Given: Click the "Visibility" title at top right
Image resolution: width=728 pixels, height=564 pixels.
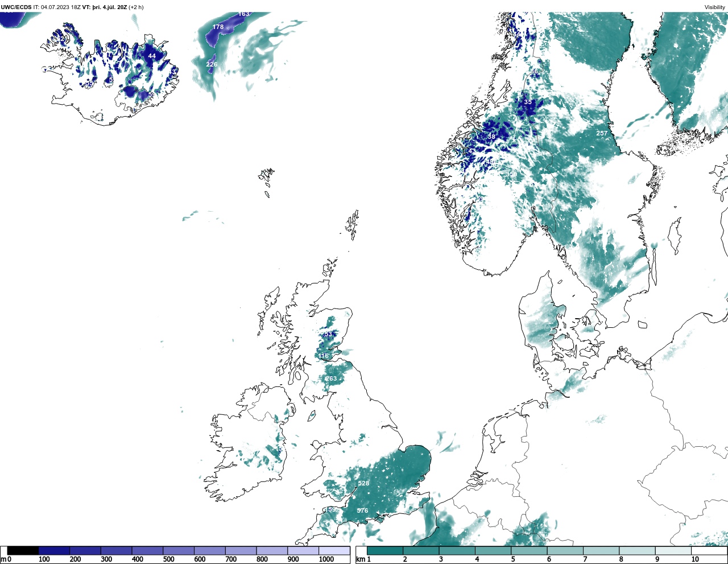Looking at the screenshot, I should (x=715, y=7).
